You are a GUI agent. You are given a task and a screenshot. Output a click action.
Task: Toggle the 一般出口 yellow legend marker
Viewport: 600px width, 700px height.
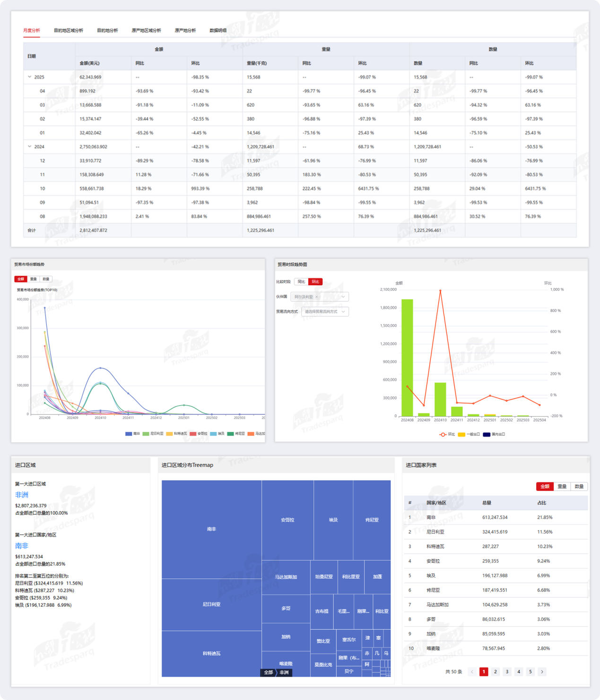click(461, 434)
